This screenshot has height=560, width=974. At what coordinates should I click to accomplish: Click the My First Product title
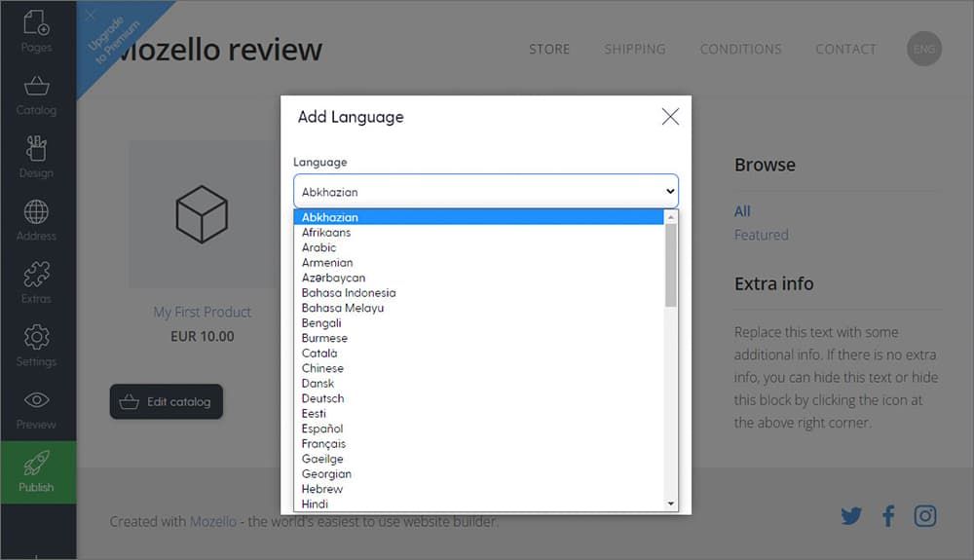(203, 312)
